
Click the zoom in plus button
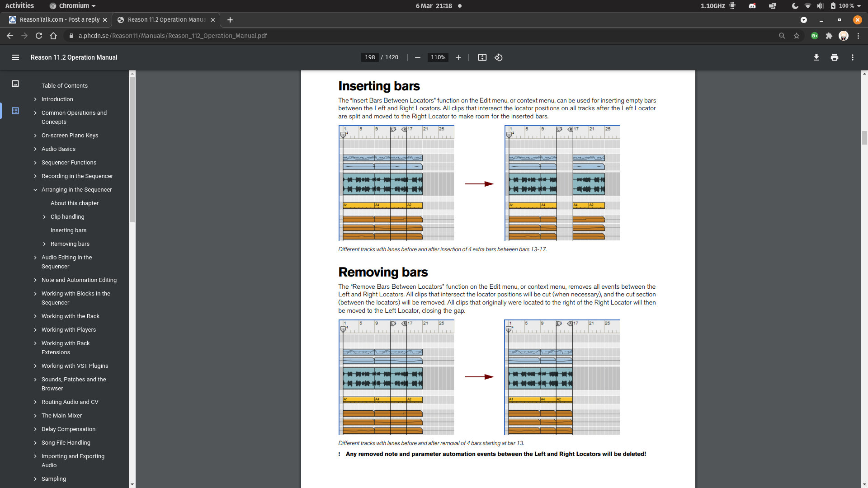click(458, 57)
